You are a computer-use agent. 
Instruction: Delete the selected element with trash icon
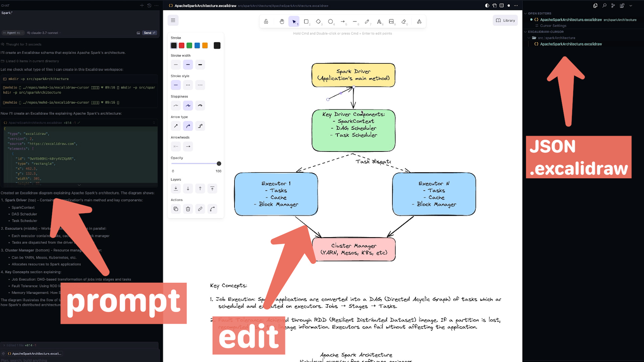[188, 209]
